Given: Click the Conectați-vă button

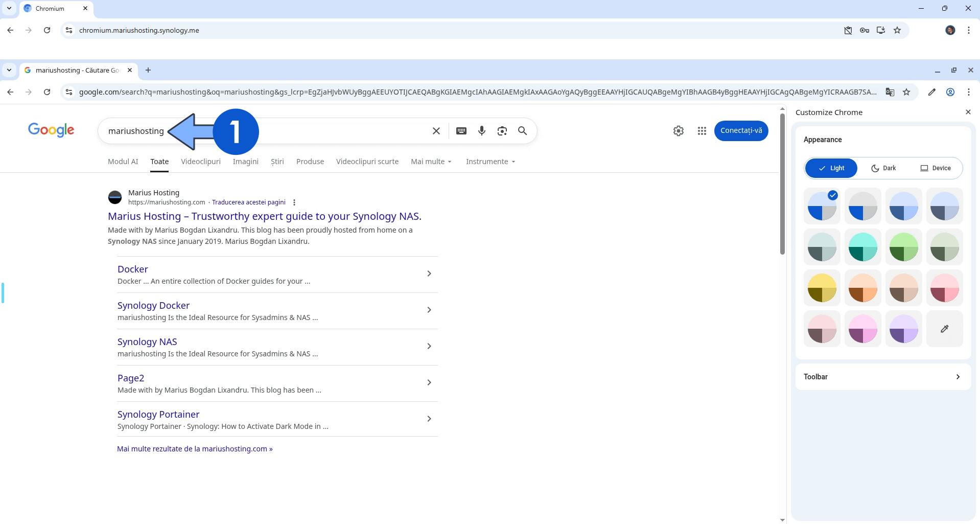Looking at the screenshot, I should 741,131.
